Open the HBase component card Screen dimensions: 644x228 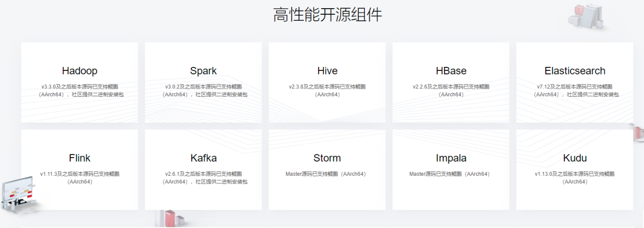pyautogui.click(x=451, y=82)
